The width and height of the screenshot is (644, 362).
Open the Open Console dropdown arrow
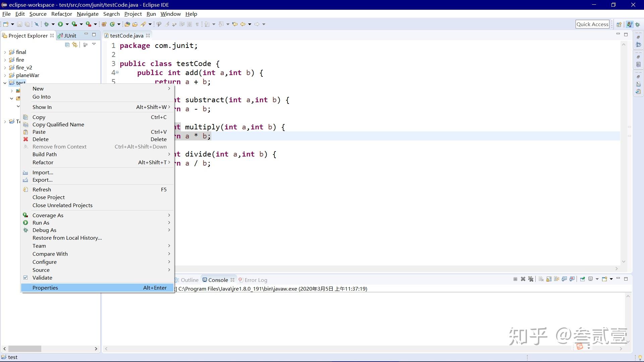(x=611, y=279)
